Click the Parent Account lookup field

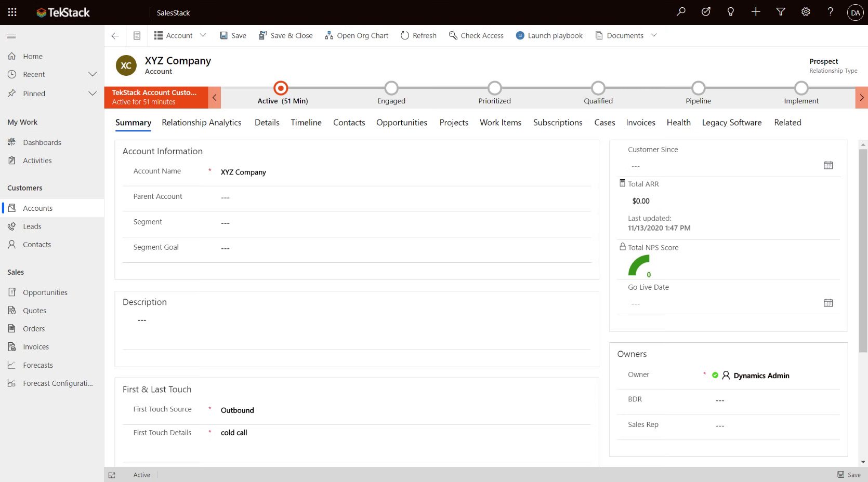point(405,197)
